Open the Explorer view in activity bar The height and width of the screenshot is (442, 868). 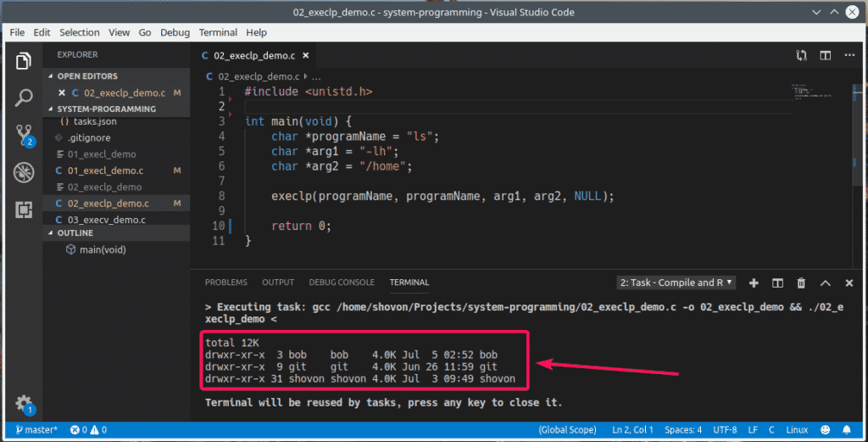[x=23, y=61]
